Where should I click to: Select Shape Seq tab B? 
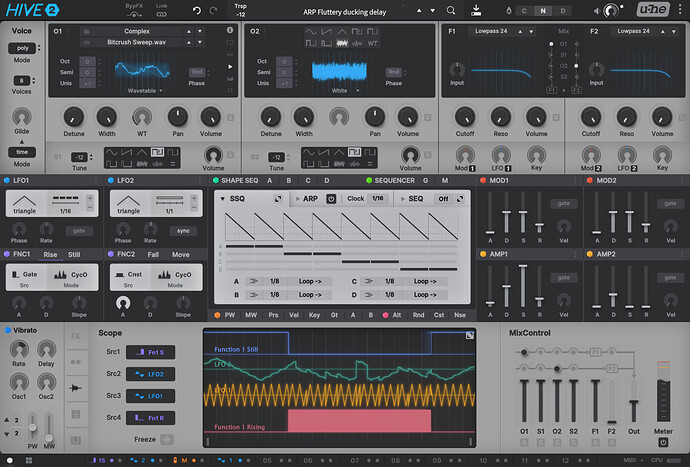click(x=289, y=180)
